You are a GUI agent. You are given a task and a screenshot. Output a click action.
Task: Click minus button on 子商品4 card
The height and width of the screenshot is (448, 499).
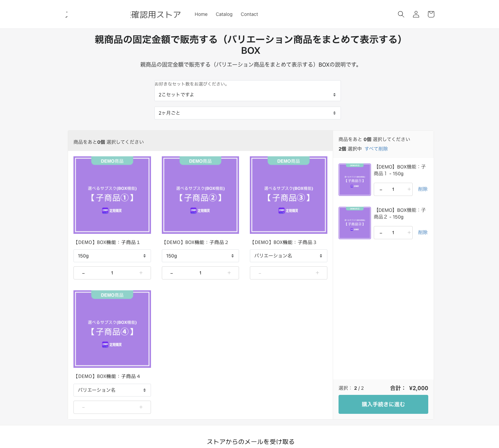click(83, 407)
